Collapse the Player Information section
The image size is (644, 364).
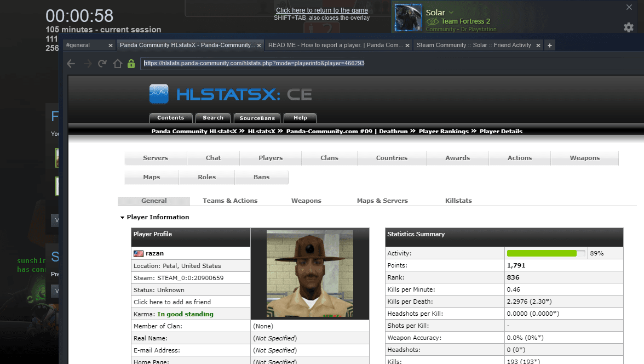pos(123,218)
